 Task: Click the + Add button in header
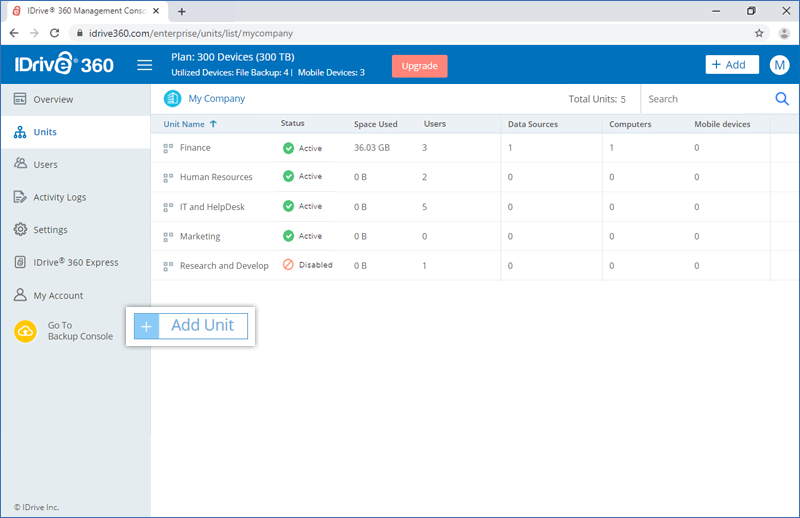[x=732, y=64]
